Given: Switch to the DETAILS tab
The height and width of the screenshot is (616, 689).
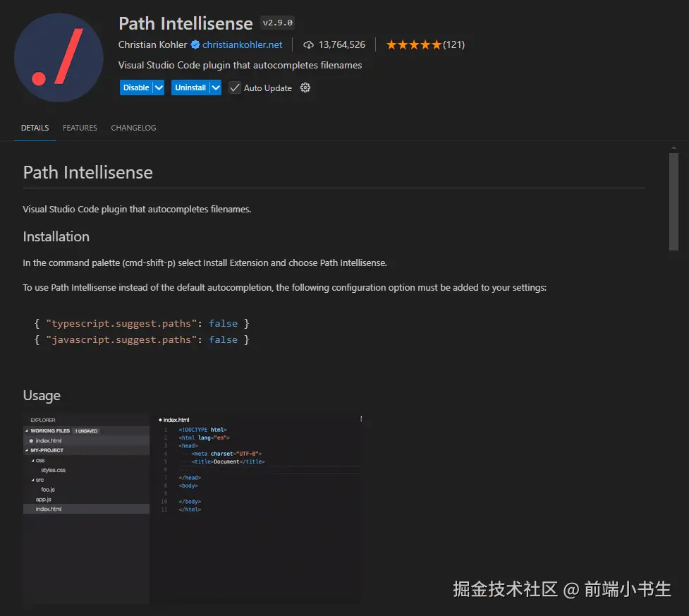Looking at the screenshot, I should click(x=35, y=128).
